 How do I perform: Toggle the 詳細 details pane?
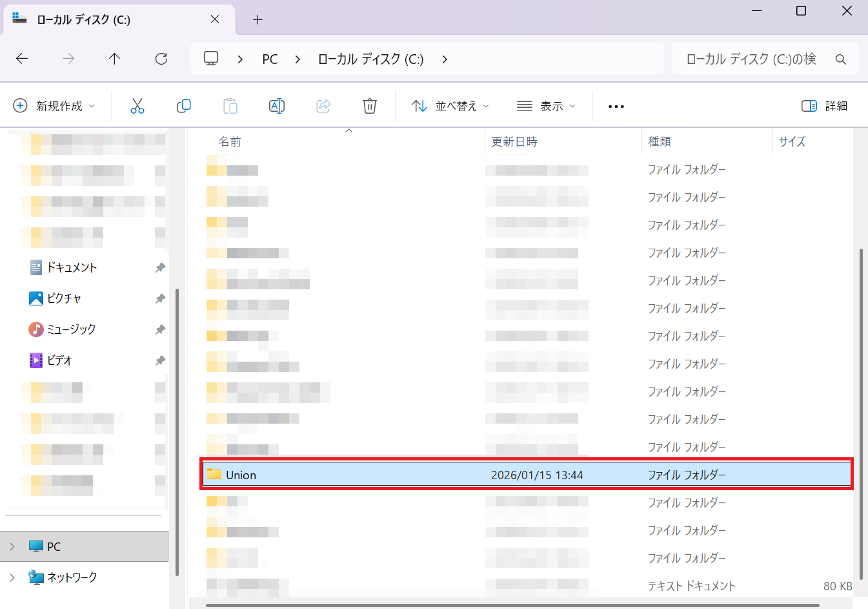824,106
